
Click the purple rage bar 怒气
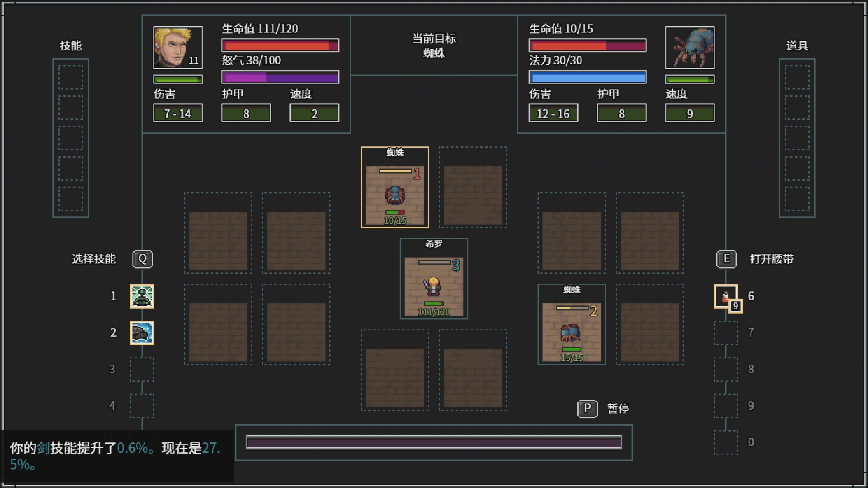tap(280, 77)
